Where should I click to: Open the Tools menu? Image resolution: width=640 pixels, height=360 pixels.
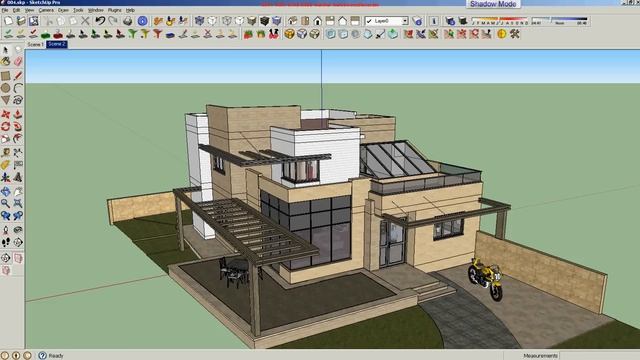[x=78, y=10]
